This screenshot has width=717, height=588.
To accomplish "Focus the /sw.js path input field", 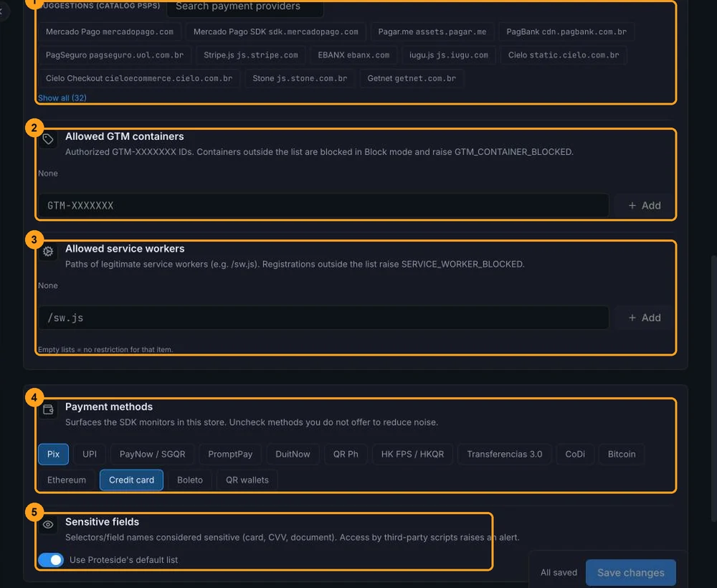I will point(323,318).
